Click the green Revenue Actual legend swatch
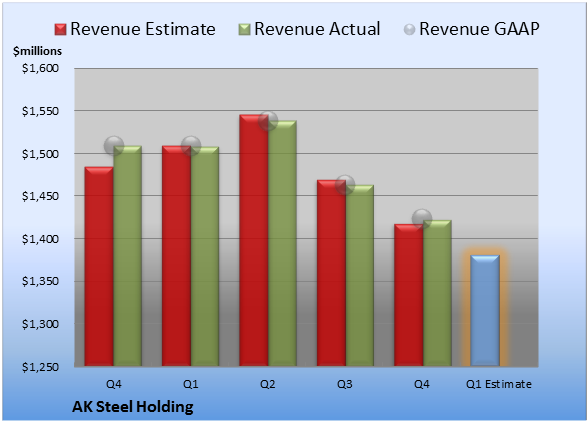Screen dimensions: 588x422 point(244,29)
